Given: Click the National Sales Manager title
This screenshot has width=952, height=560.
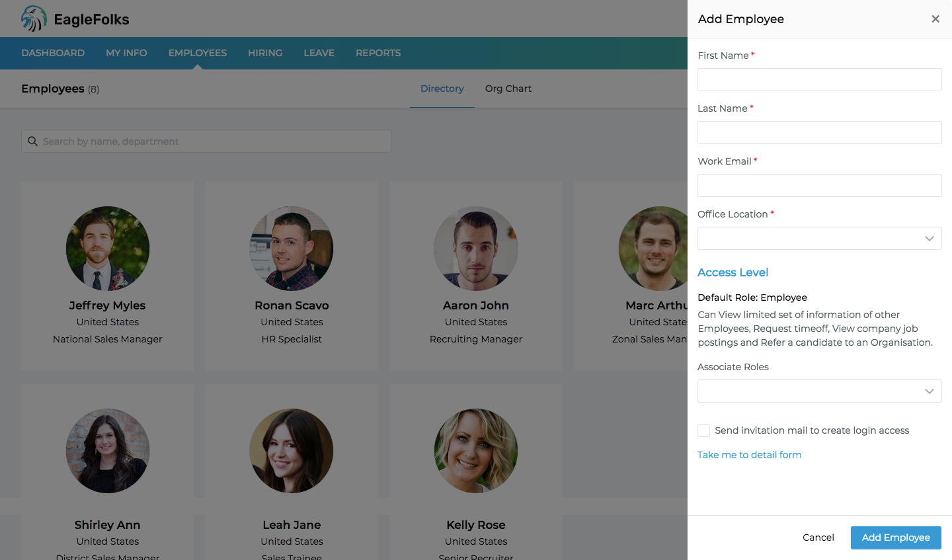Looking at the screenshot, I should [x=108, y=339].
